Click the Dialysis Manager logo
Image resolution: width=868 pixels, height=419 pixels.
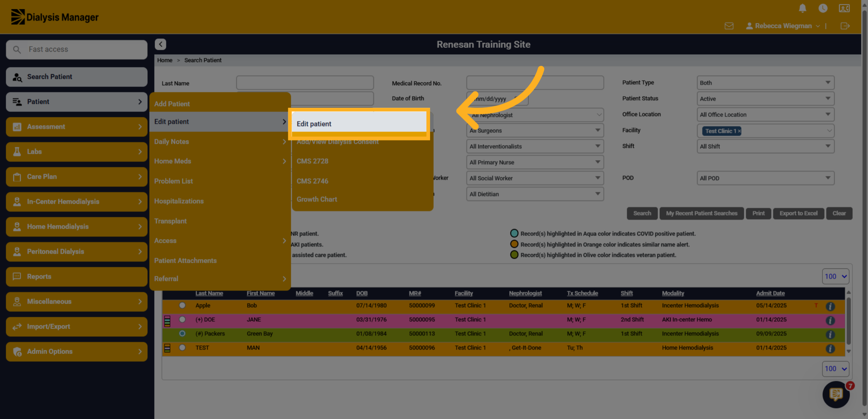(55, 17)
